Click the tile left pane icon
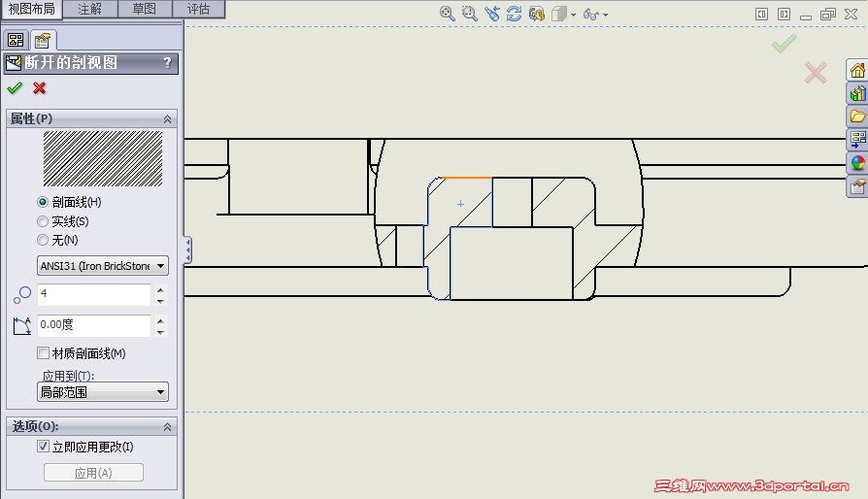Screen dimensions: 868x499 762,14
